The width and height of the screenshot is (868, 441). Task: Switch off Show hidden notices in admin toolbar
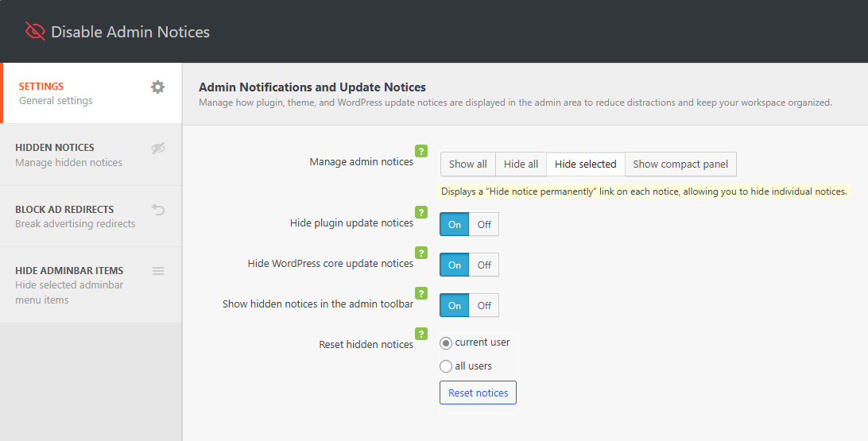point(484,306)
